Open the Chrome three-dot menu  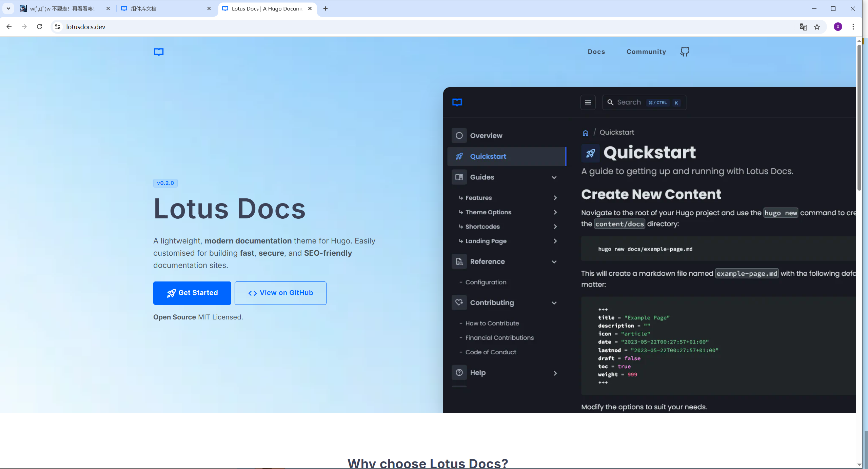coord(853,27)
